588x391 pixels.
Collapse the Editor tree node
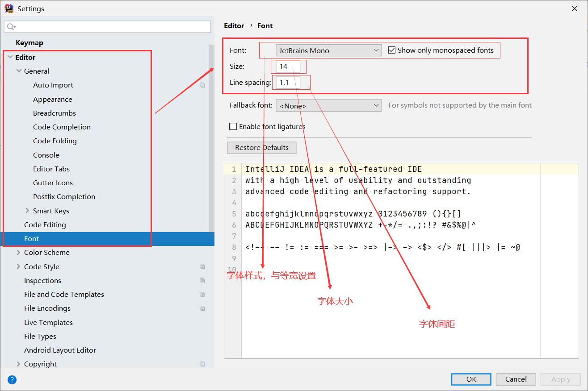[10, 57]
